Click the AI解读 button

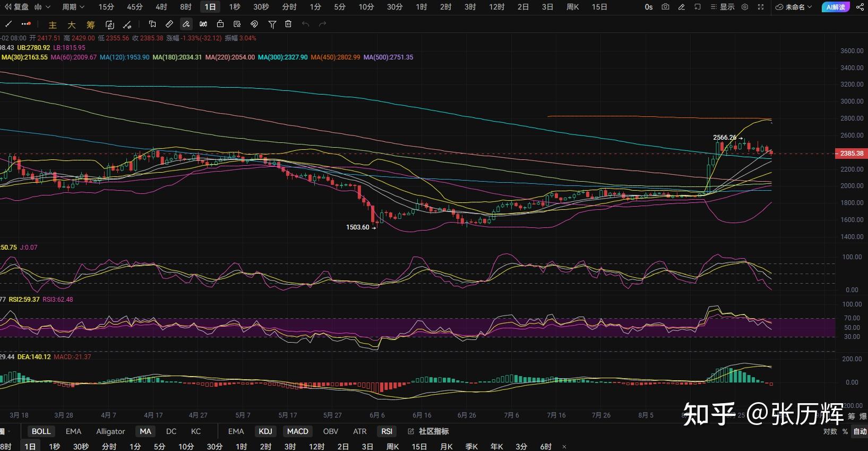click(x=836, y=7)
